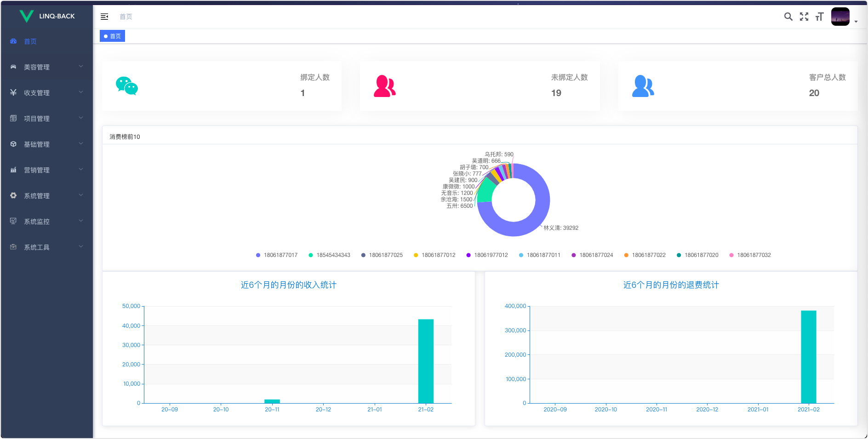Screen dimensions: 868x439
Task: Expand 营销管理 menu chevron
Action: point(81,170)
